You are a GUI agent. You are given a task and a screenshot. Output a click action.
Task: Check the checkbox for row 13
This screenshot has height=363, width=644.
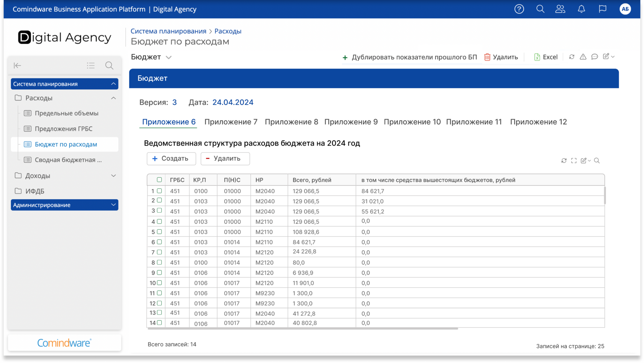(159, 313)
